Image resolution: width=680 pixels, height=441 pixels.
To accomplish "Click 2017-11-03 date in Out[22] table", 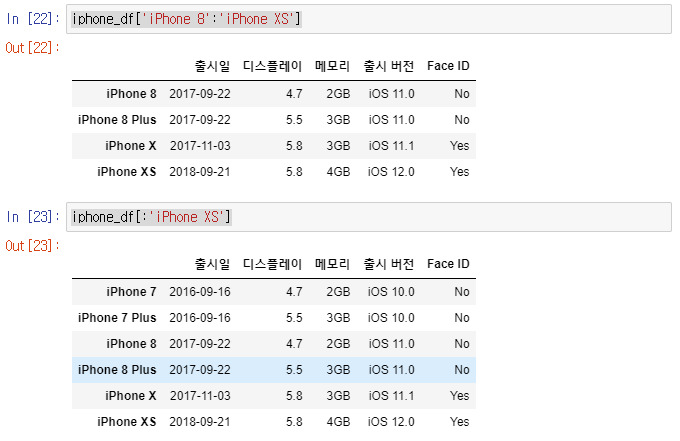I will [x=200, y=146].
